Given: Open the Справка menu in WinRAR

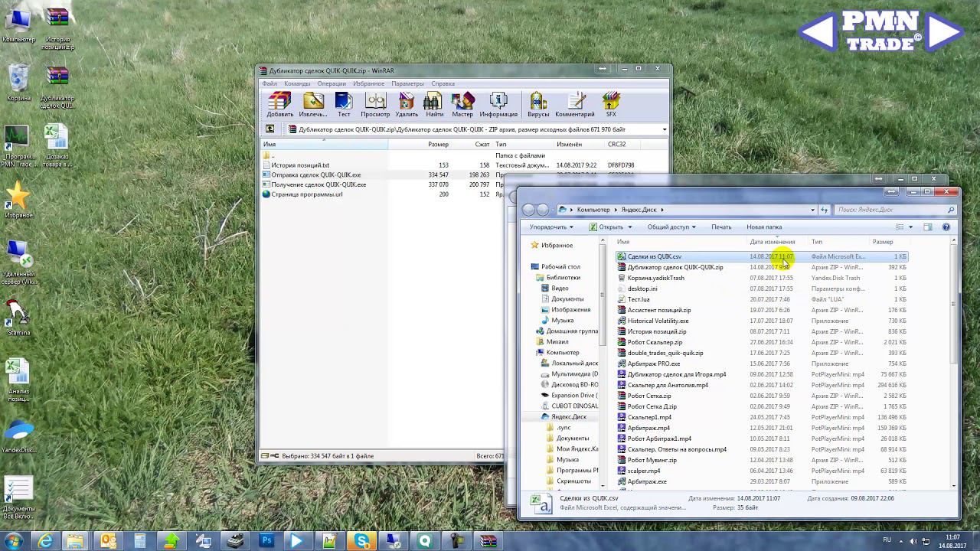Looking at the screenshot, I should (443, 83).
